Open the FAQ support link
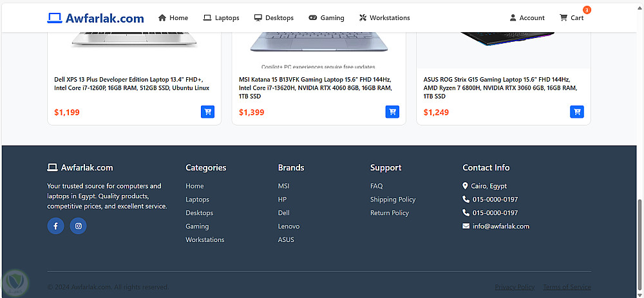The width and height of the screenshot is (644, 298). pos(376,186)
